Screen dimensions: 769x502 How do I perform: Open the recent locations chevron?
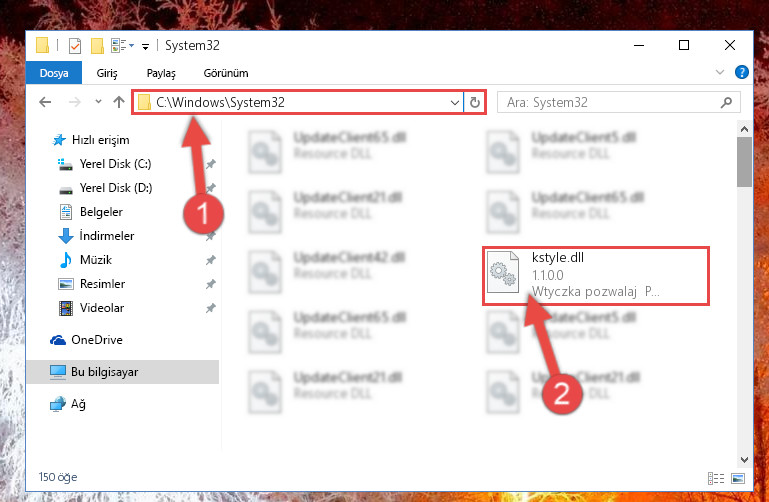98,101
